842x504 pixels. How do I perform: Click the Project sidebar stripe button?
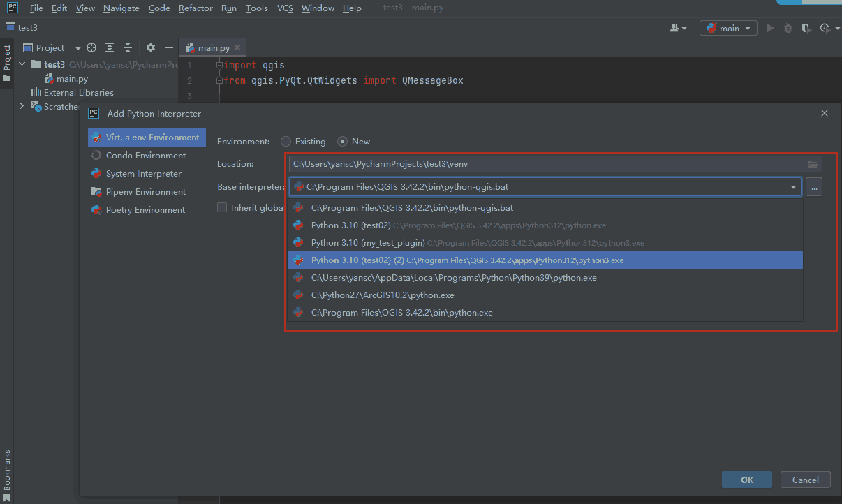tap(7, 63)
